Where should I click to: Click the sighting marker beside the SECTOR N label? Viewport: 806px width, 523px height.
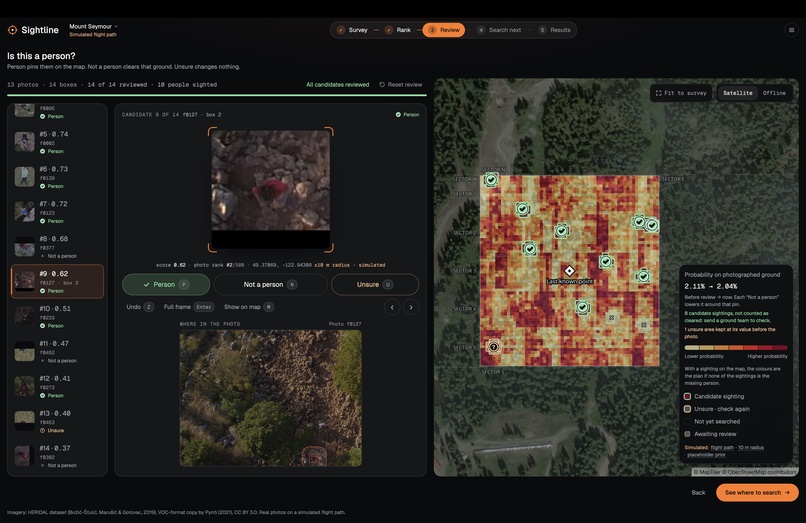pyautogui.click(x=491, y=179)
